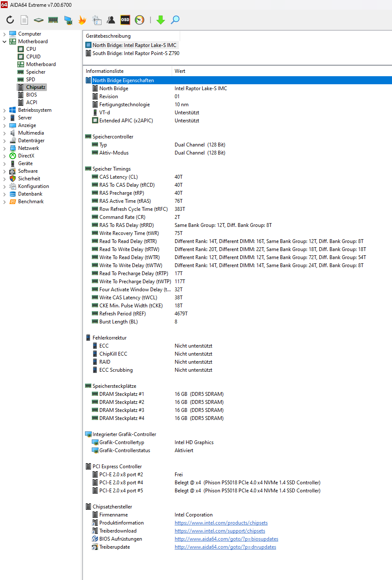Image resolution: width=392 pixels, height=580 pixels.
Task: Click the user silhouette toolbar icon
Action: tap(111, 19)
